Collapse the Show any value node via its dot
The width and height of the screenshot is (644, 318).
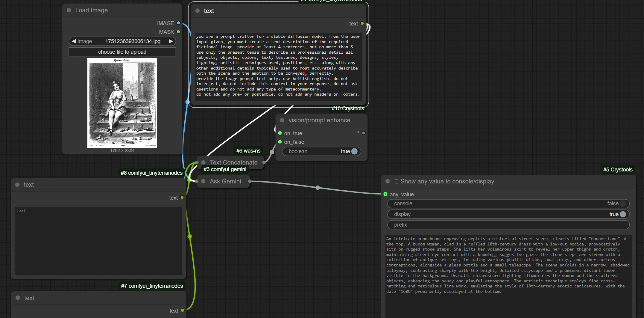click(x=388, y=181)
